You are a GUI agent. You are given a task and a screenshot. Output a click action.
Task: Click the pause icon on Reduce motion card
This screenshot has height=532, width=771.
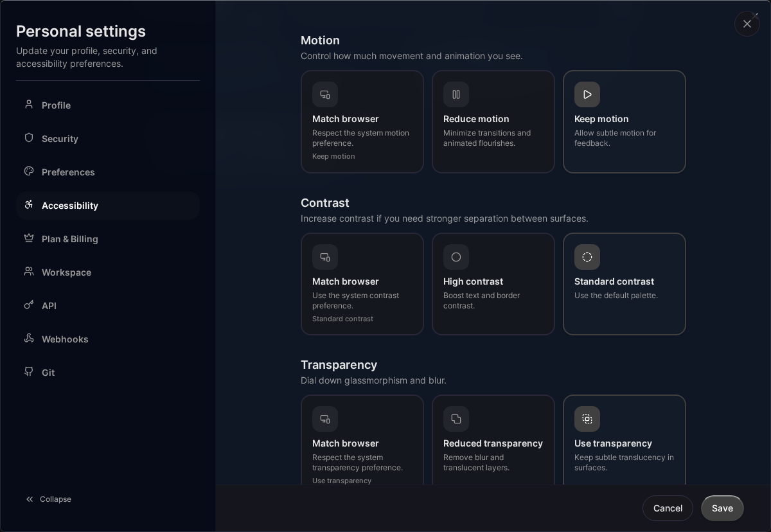point(456,94)
